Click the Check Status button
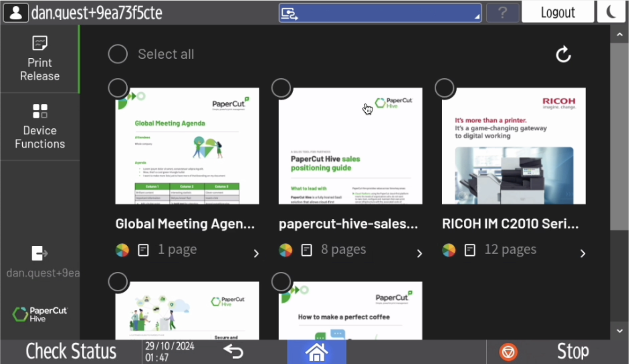This screenshot has height=364, width=629. pos(71,351)
